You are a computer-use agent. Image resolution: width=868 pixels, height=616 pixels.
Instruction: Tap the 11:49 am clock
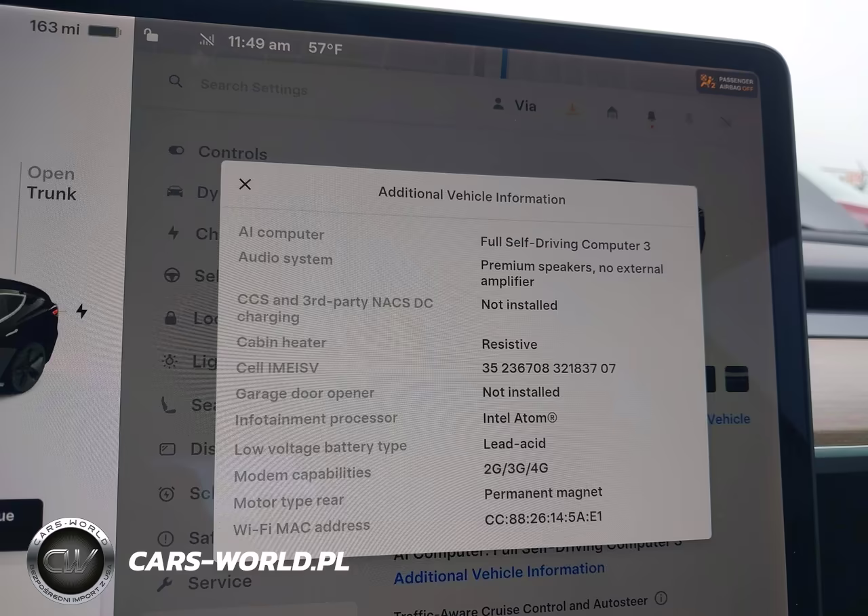pos(259,44)
